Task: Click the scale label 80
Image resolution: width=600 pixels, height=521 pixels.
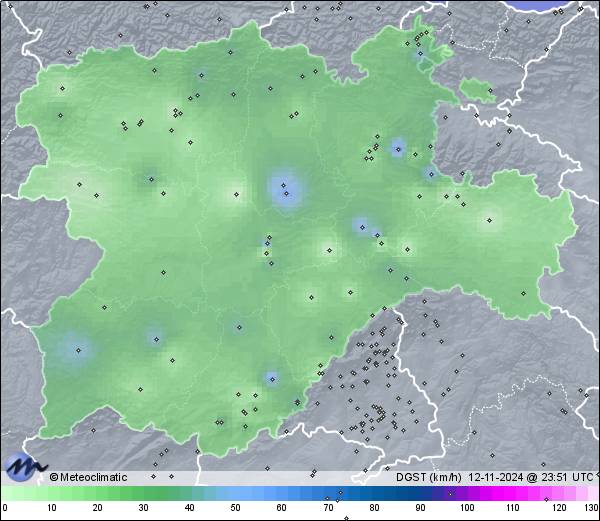Action: tap(374, 508)
